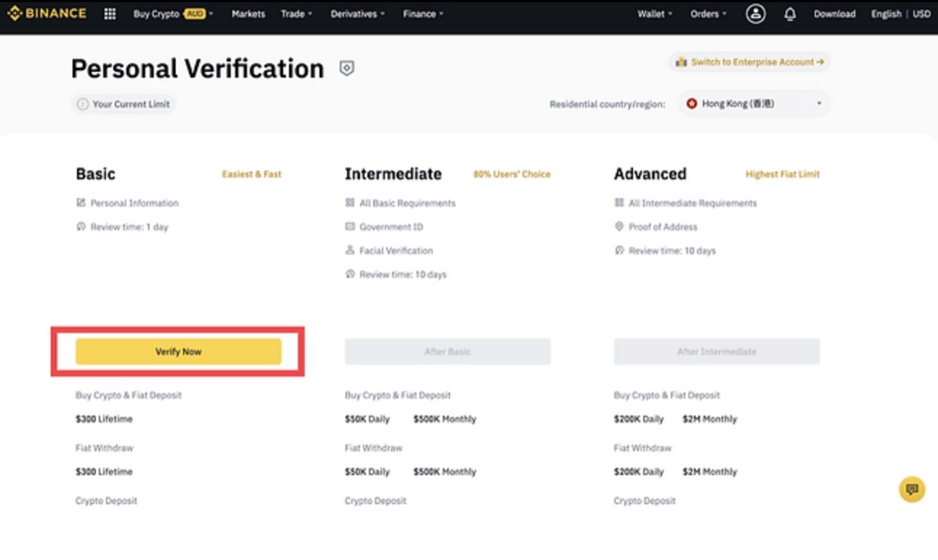Open the Trade menu
938x560 pixels.
(296, 14)
